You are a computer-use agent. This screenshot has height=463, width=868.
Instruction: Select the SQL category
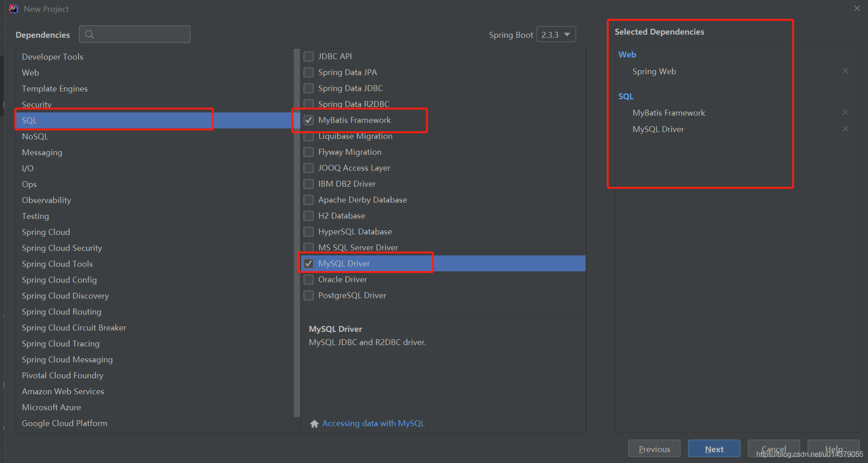[x=155, y=121]
